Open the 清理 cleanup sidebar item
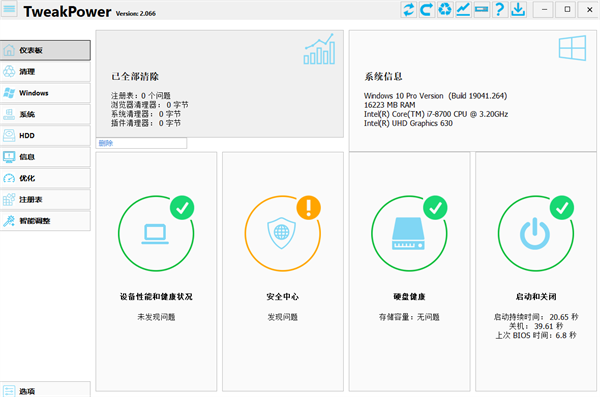 pos(45,72)
